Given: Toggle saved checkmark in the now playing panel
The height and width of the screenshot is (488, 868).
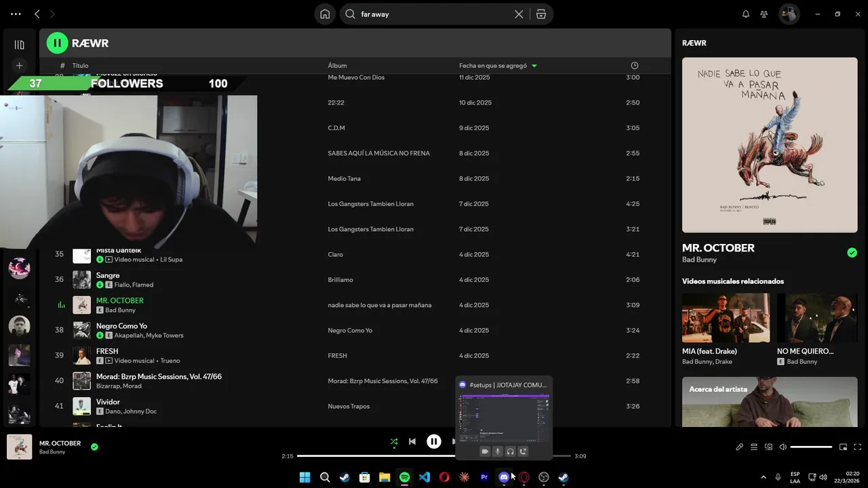Looking at the screenshot, I should 852,253.
